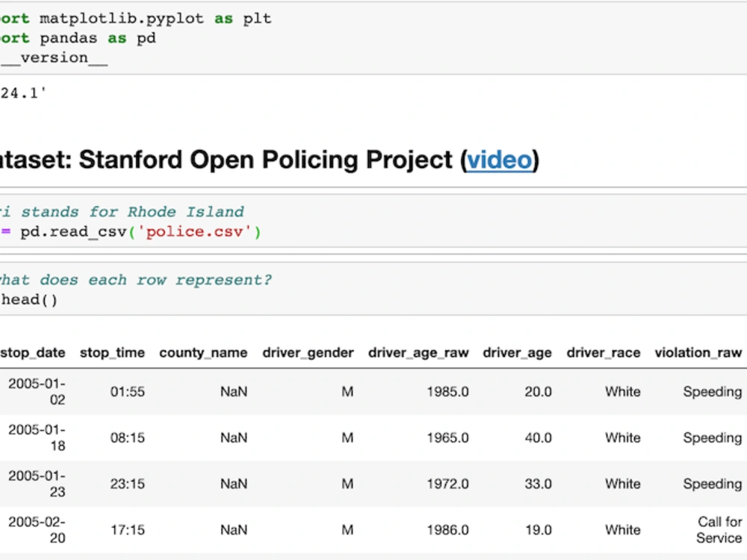Click the Stanford Open Policing Project heading
The height and width of the screenshot is (560, 747).
click(x=270, y=160)
